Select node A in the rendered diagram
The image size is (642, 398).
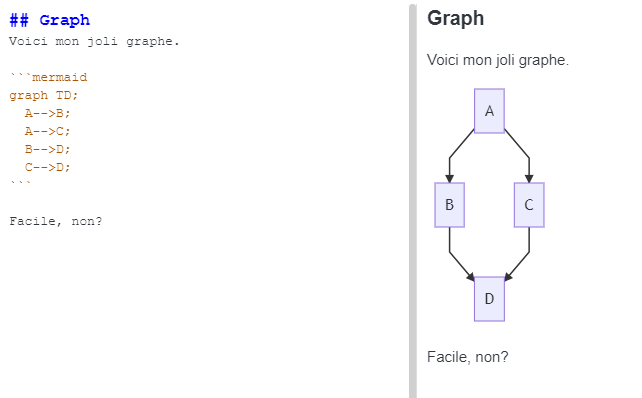(489, 111)
